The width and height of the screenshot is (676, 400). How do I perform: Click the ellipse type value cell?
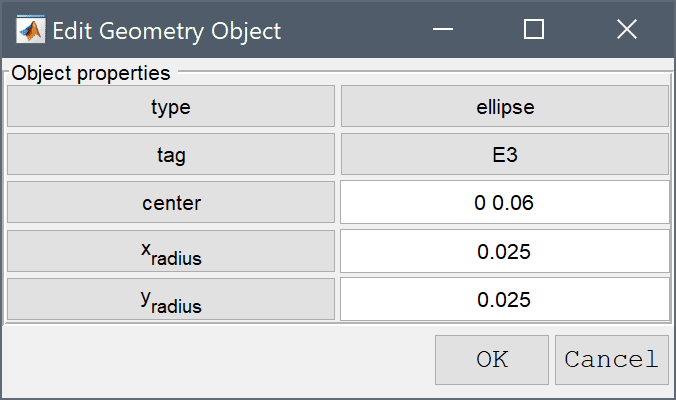tap(504, 106)
